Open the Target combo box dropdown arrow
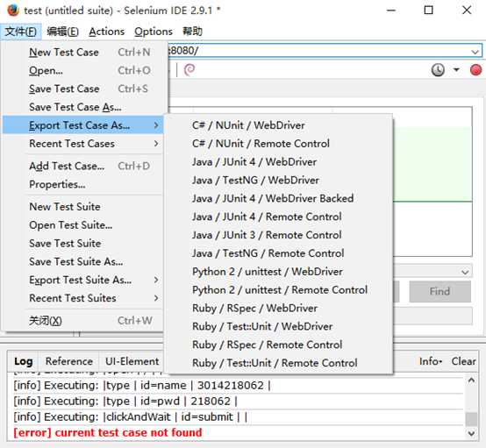Viewport: 486px width, 448px height. 465,272
